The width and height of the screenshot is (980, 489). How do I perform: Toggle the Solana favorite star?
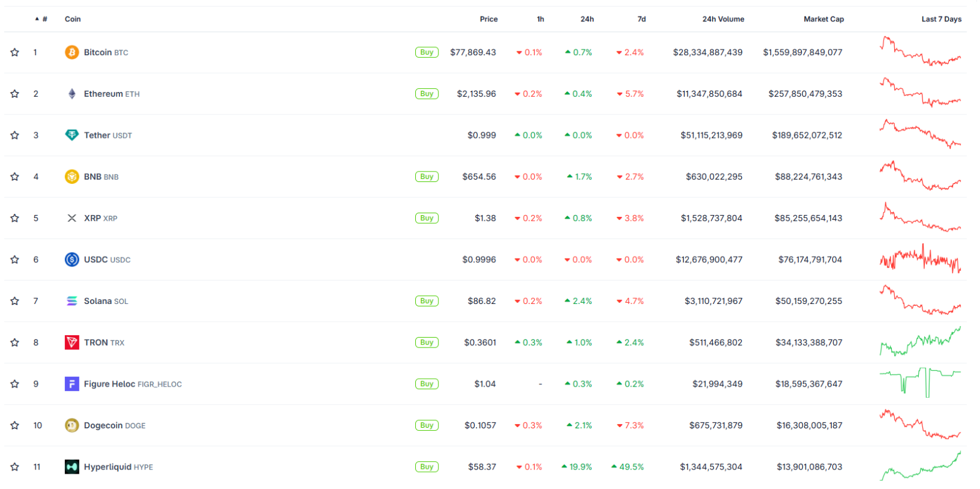tap(15, 301)
